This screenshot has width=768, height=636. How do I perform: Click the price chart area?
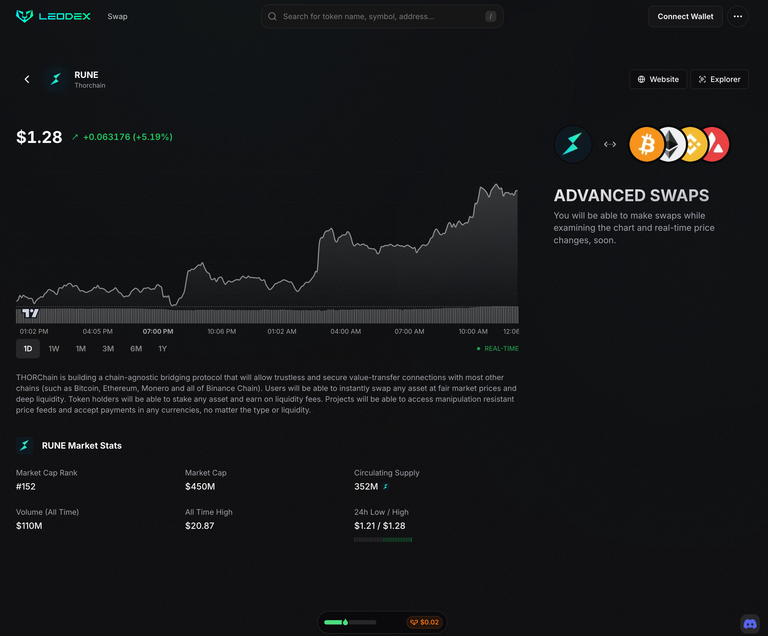pyautogui.click(x=267, y=245)
